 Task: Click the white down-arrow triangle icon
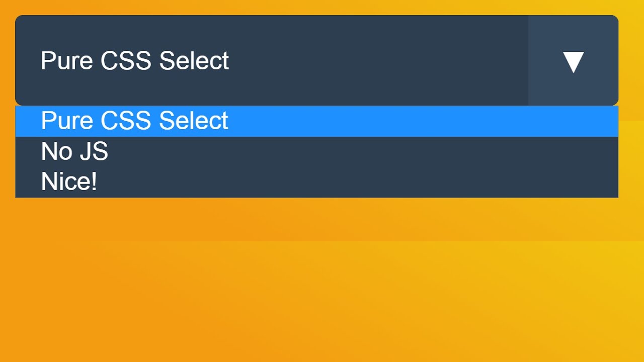[x=573, y=62]
